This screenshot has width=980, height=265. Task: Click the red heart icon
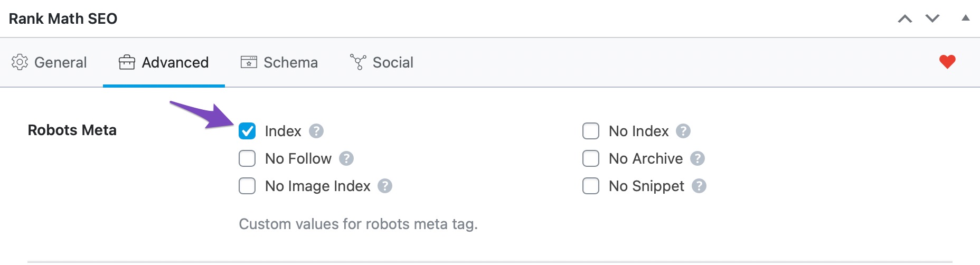click(947, 62)
